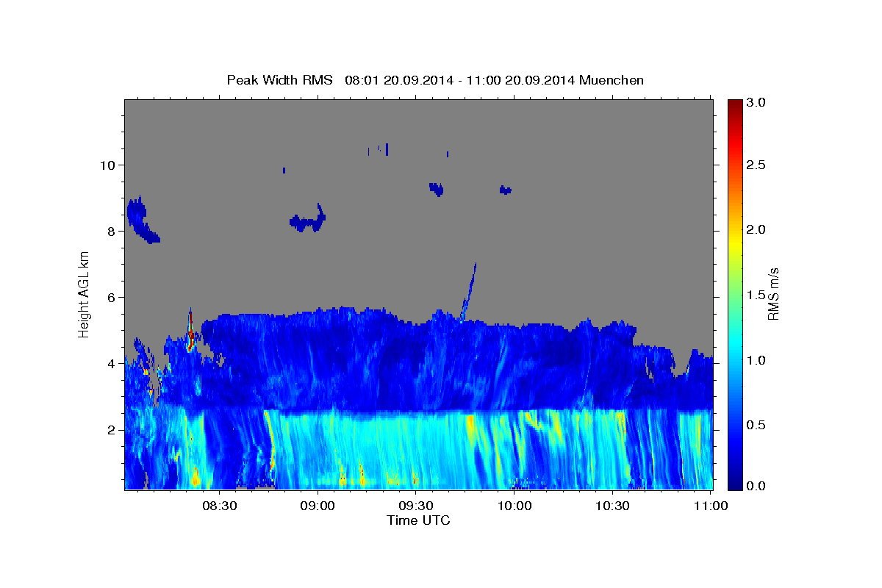Click the '10:30' time axis label
882x588 pixels.
(612, 506)
